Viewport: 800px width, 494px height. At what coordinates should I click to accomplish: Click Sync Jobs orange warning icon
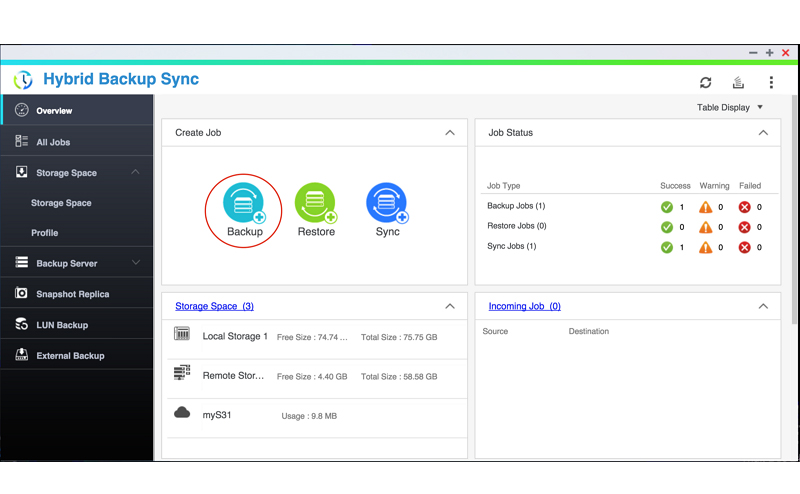point(706,248)
